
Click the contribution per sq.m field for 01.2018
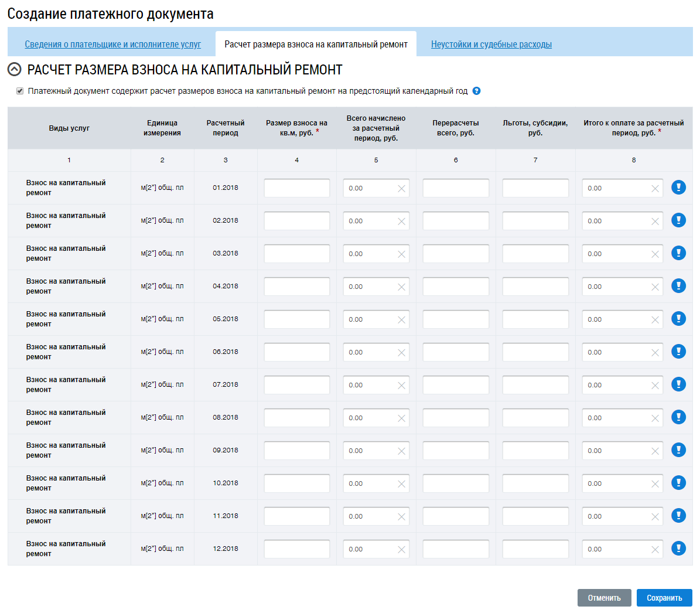[x=296, y=188]
